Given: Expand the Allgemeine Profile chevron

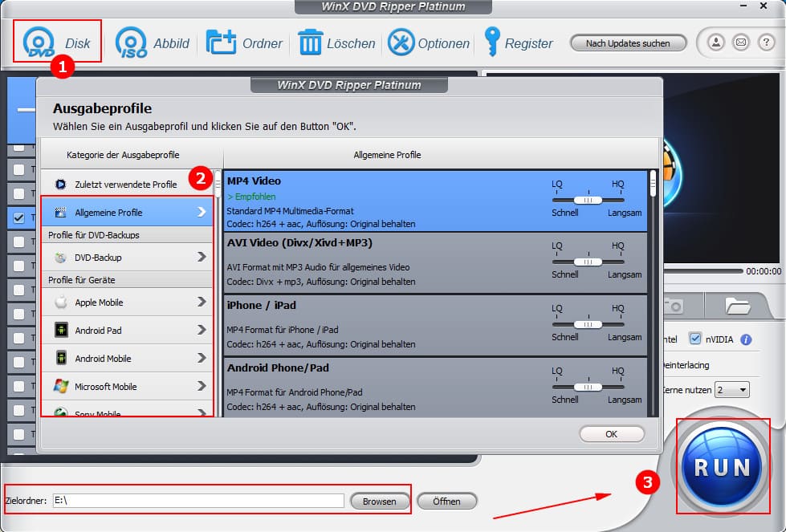Looking at the screenshot, I should [x=202, y=212].
